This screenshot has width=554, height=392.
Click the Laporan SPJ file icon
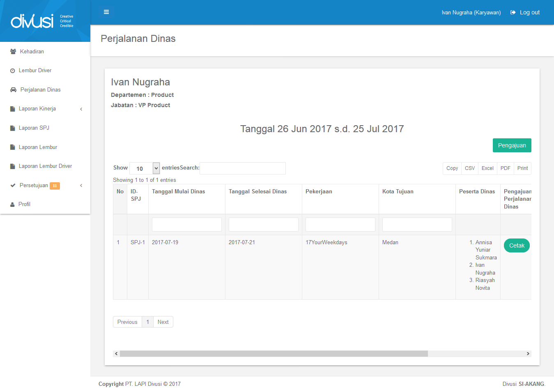click(13, 128)
